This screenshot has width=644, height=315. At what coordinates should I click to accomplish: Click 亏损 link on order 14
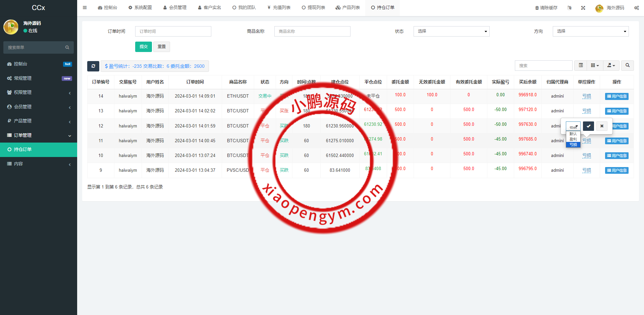(x=586, y=96)
